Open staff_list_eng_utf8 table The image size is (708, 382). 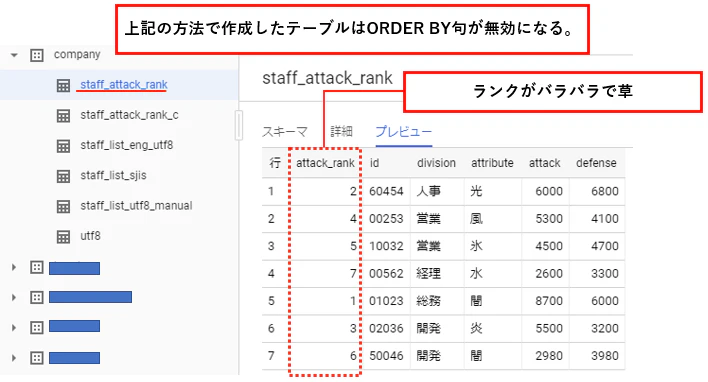(126, 145)
